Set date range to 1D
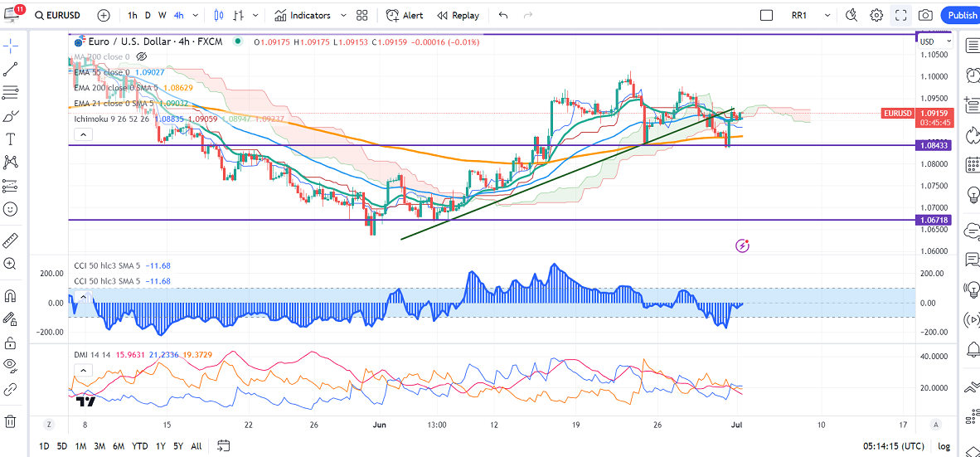 point(45,446)
